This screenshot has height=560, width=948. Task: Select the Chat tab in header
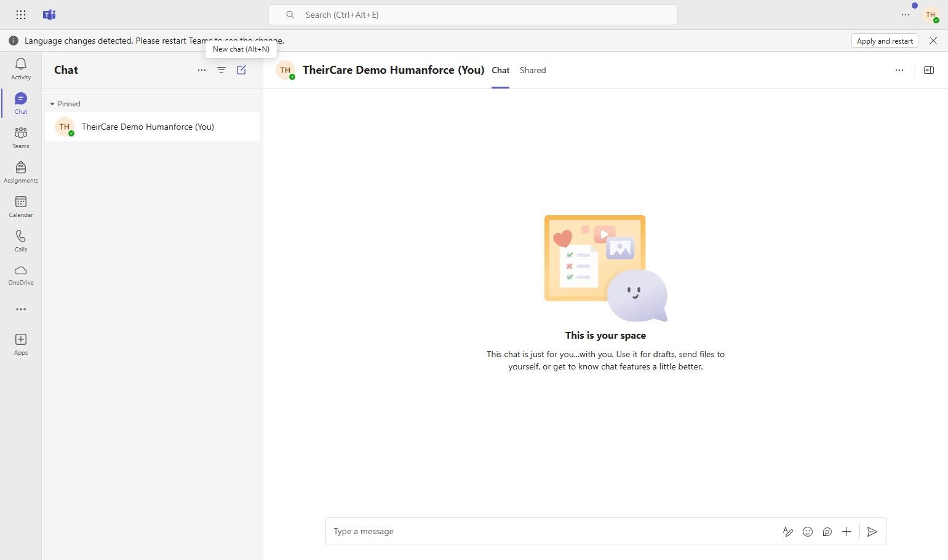coord(501,70)
